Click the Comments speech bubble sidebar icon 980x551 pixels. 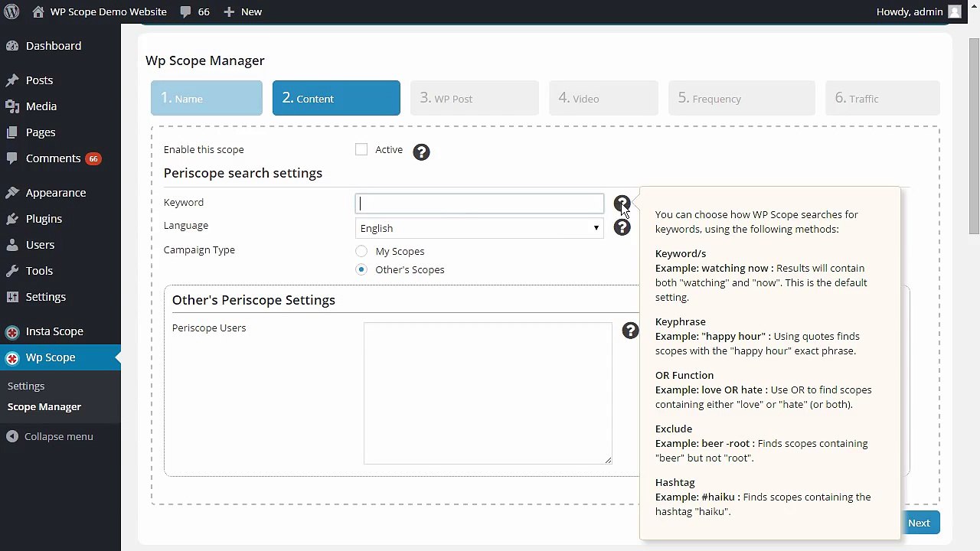pos(12,158)
